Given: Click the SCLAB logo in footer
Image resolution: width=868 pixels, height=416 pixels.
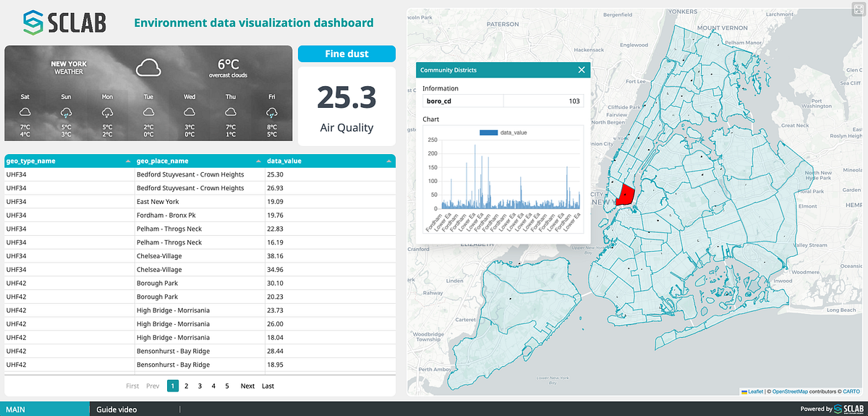Looking at the screenshot, I should point(849,409).
